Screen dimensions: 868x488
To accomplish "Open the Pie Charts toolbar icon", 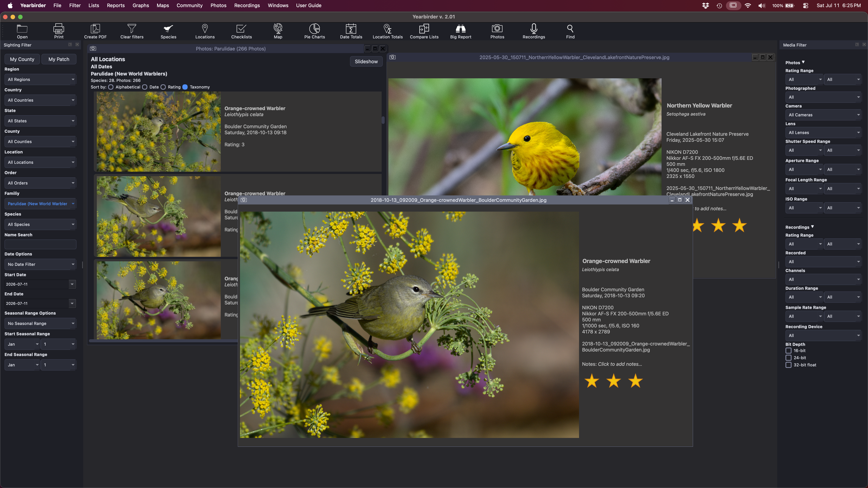I will coord(314,29).
